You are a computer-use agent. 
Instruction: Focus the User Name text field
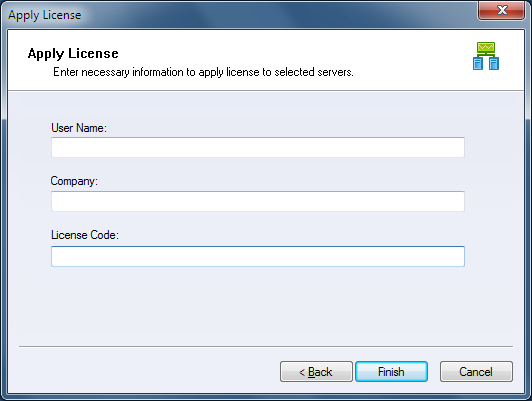[258, 147]
